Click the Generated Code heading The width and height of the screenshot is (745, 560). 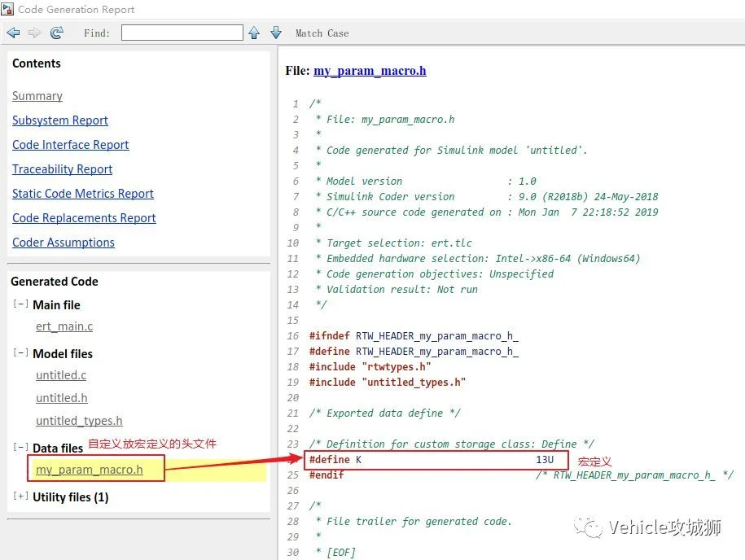(x=55, y=281)
